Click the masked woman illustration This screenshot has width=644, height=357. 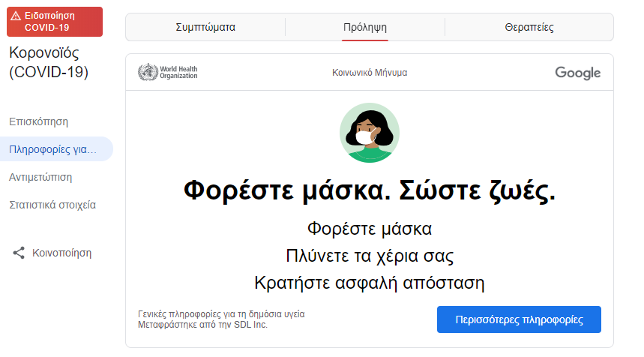click(370, 133)
